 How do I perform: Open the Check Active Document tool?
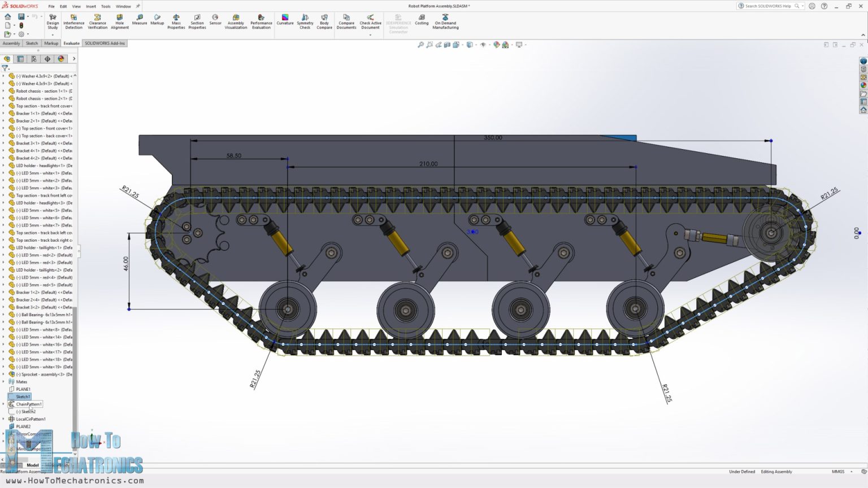371,21
